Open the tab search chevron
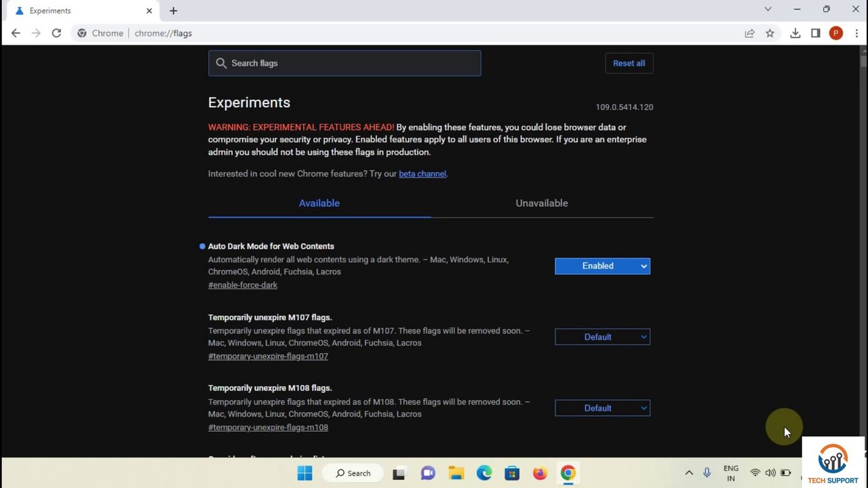The image size is (868, 488). point(768,9)
